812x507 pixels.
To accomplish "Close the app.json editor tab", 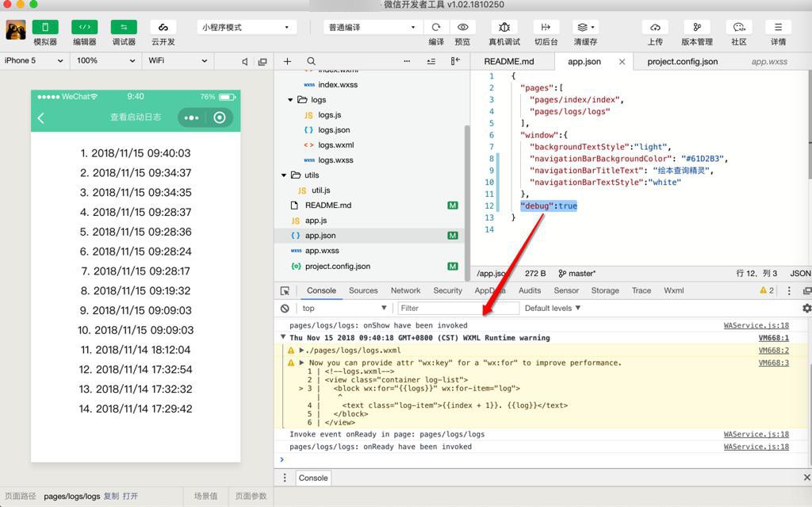I will click(x=622, y=62).
